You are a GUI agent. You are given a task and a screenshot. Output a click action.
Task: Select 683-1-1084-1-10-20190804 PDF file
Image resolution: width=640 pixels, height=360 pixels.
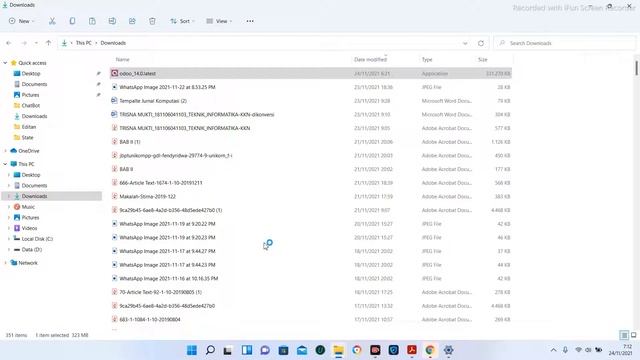click(311, 319)
